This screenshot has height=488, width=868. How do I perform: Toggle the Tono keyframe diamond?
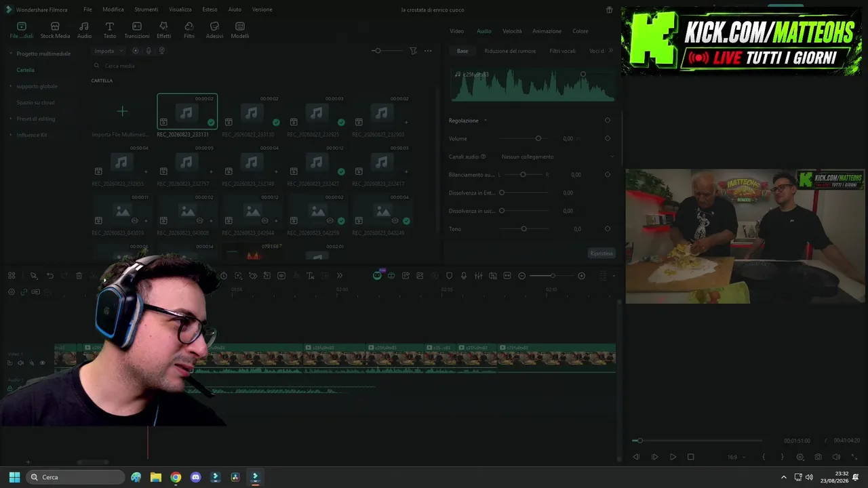(607, 229)
